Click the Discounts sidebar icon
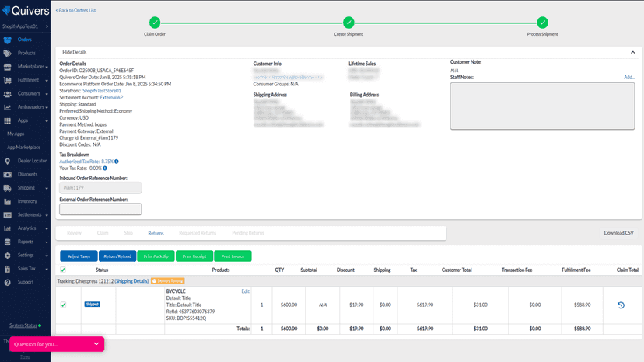 pyautogui.click(x=8, y=175)
